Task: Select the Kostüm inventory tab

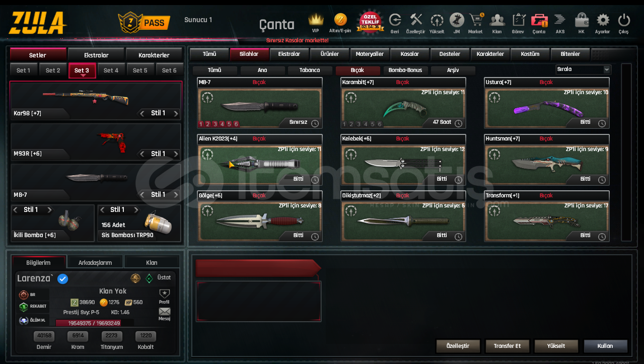Action: pos(530,54)
